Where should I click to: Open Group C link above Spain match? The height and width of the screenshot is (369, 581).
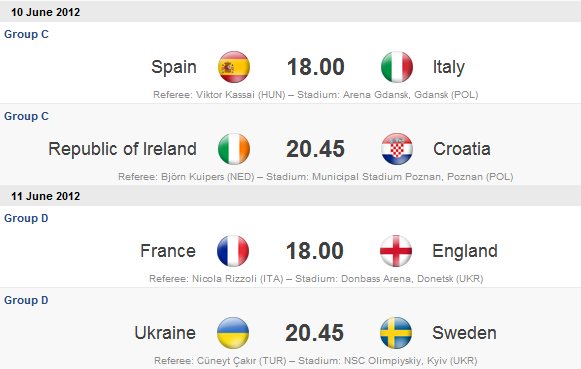26,34
